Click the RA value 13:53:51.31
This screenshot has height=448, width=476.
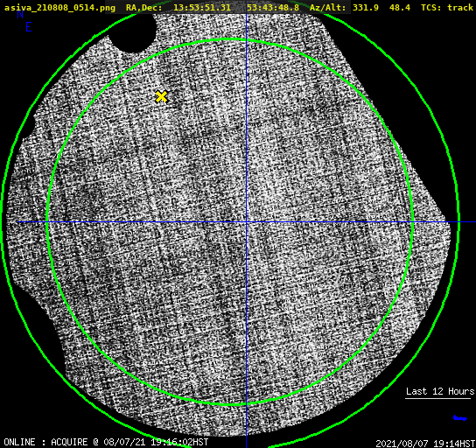click(202, 7)
